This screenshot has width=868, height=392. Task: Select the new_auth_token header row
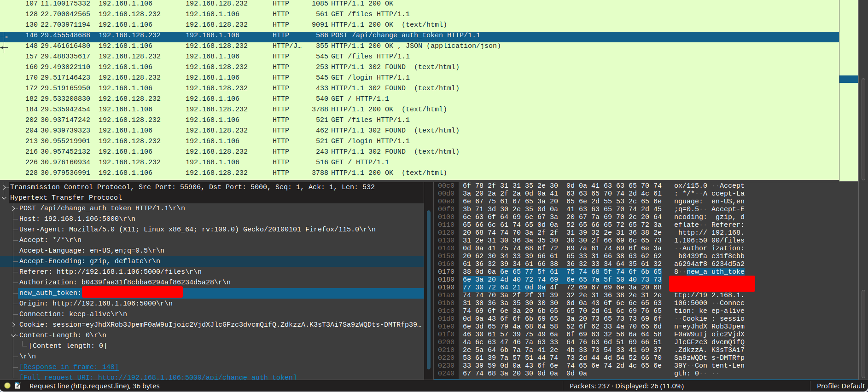coord(50,293)
